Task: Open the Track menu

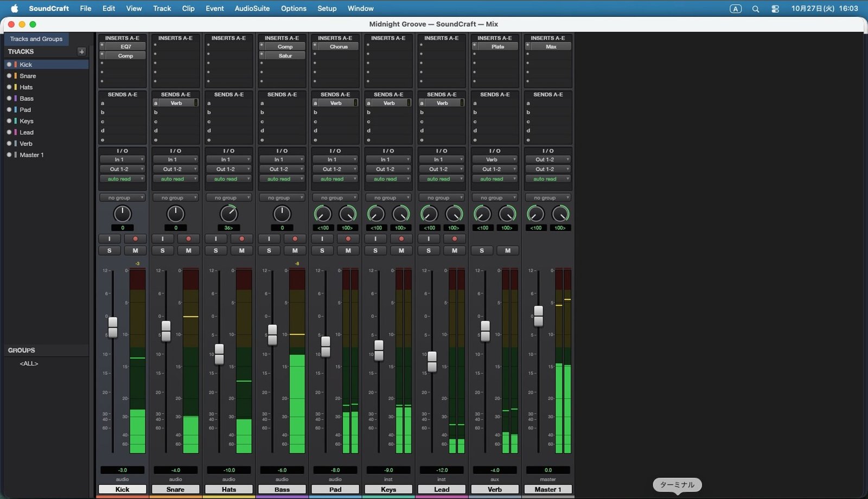Action: [x=162, y=9]
